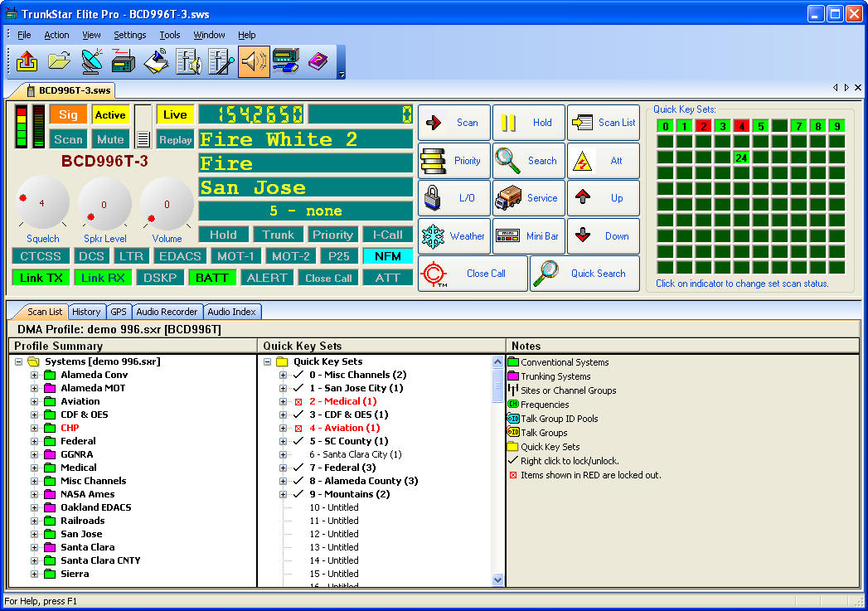
Task: Toggle quick key set indicator 7
Action: [x=799, y=126]
